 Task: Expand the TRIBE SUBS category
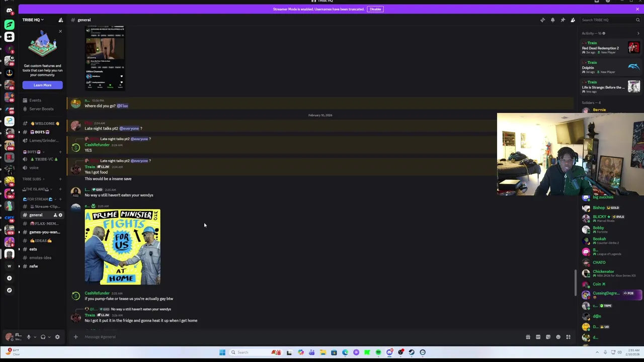tap(32, 179)
